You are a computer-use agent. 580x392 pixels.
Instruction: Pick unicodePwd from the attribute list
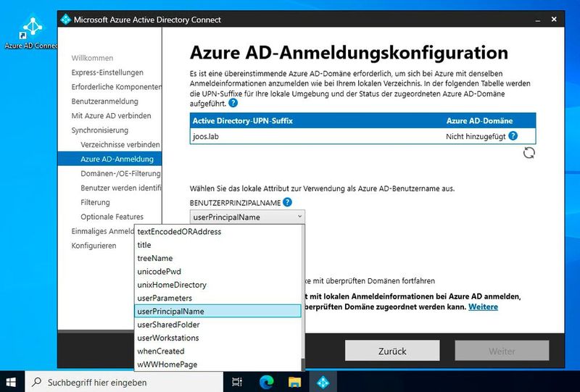point(218,272)
